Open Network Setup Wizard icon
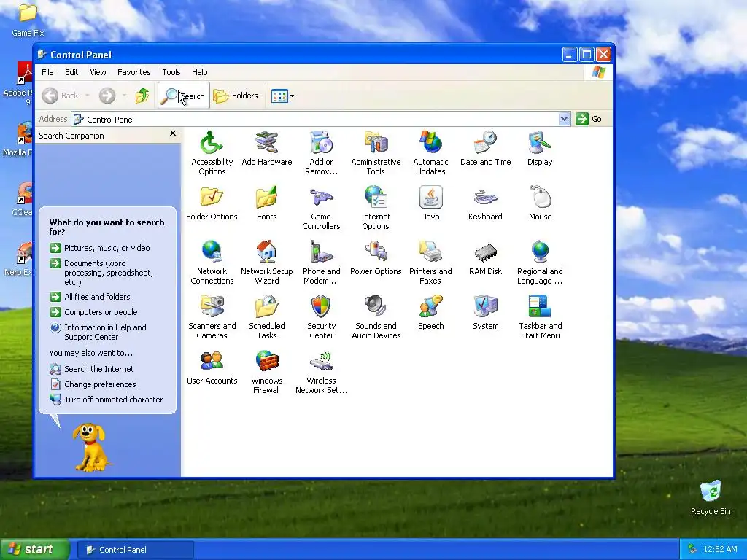This screenshot has height=560, width=747. coord(267,262)
